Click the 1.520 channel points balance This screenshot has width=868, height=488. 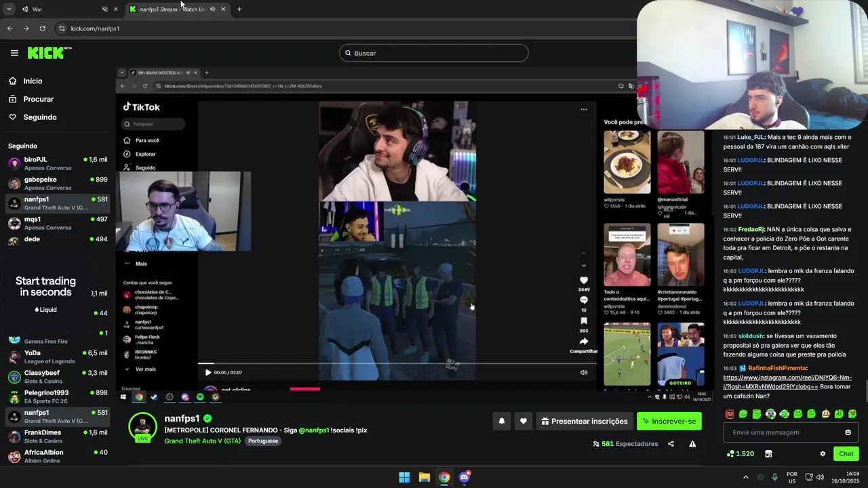click(740, 453)
